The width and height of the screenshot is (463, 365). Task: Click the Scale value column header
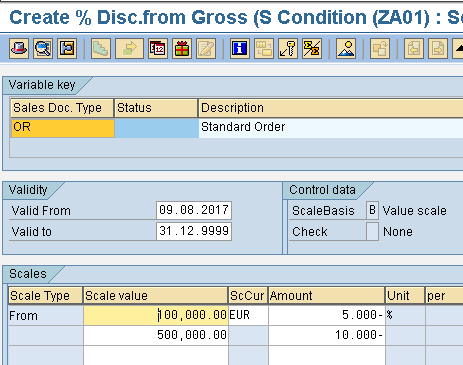(x=155, y=296)
